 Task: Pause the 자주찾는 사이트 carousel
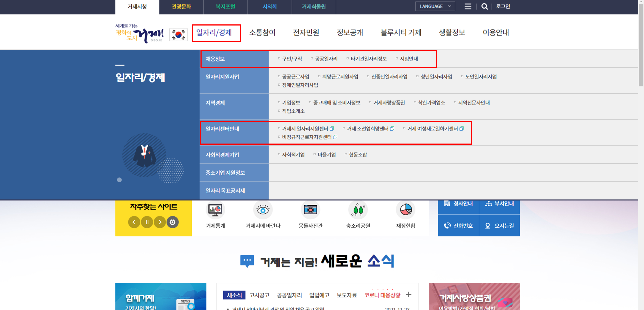(x=147, y=222)
